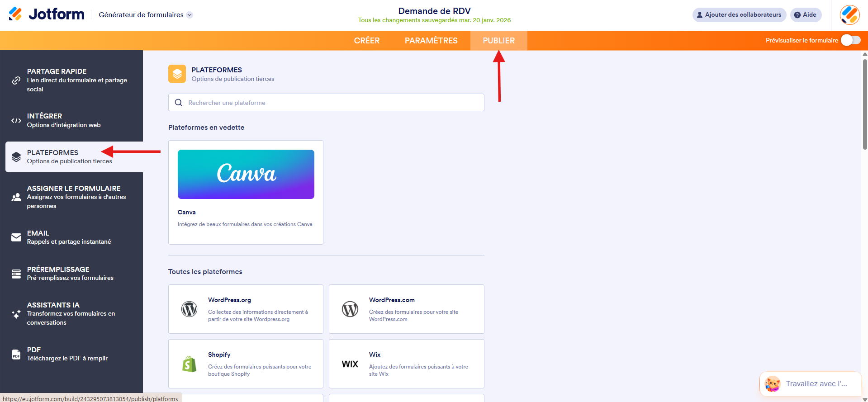Screen dimensions: 868x402
Task: Open ASSISTANTS IA section
Action: [x=71, y=313]
